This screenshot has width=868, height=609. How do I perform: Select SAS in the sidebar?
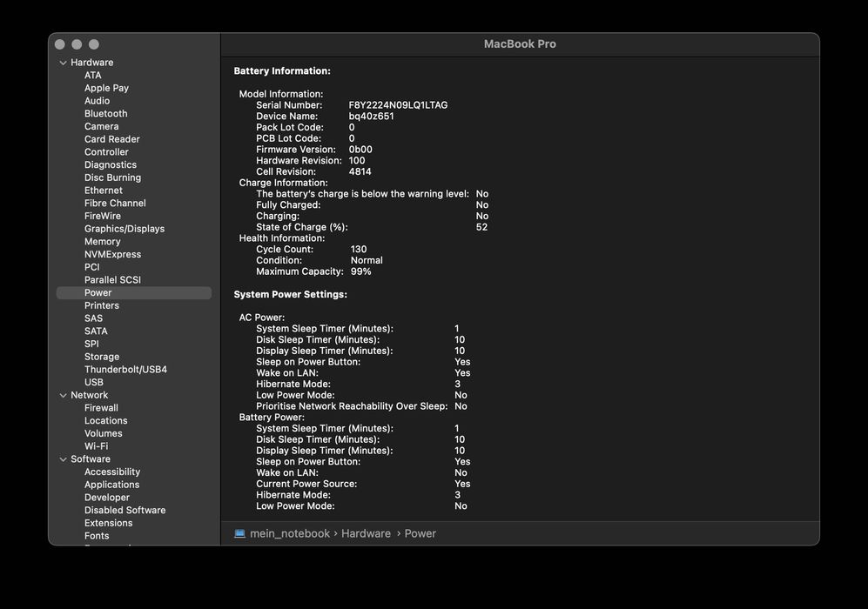pos(93,318)
